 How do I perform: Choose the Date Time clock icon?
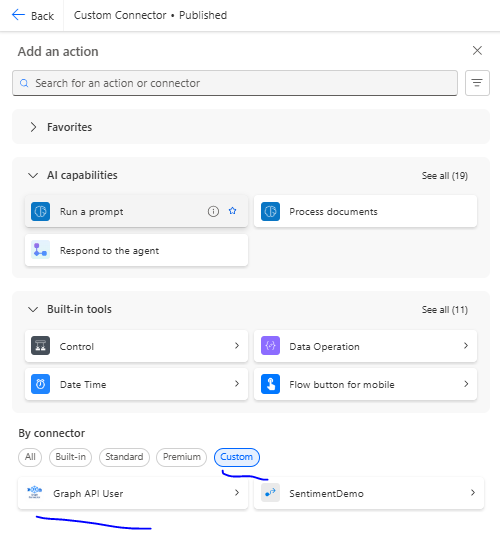(x=40, y=384)
